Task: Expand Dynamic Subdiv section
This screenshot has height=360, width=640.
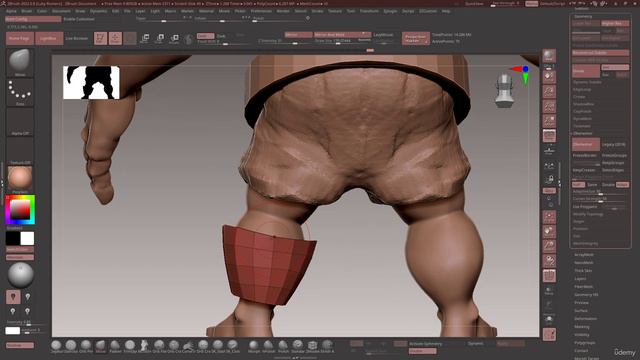Action: tap(587, 82)
